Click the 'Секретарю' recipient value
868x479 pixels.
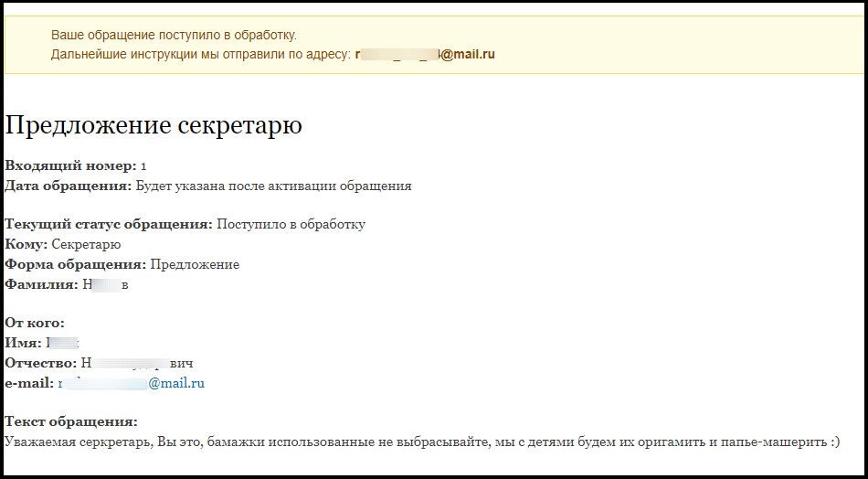pyautogui.click(x=86, y=245)
